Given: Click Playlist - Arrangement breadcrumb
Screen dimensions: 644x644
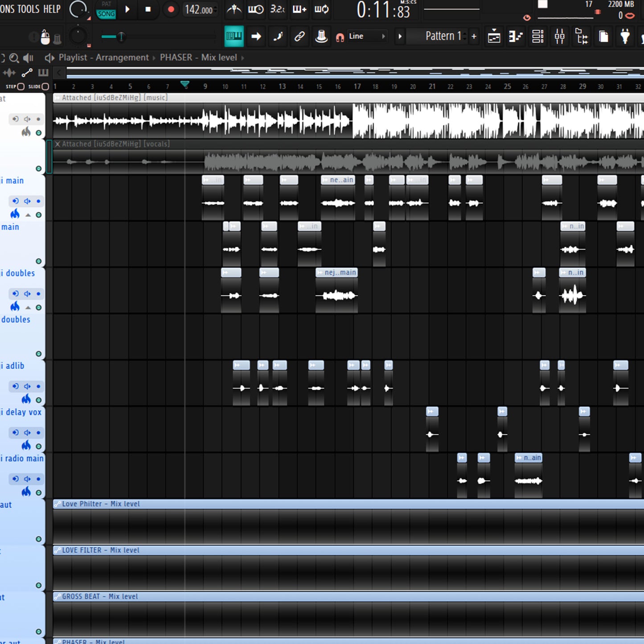Looking at the screenshot, I should [x=104, y=57].
